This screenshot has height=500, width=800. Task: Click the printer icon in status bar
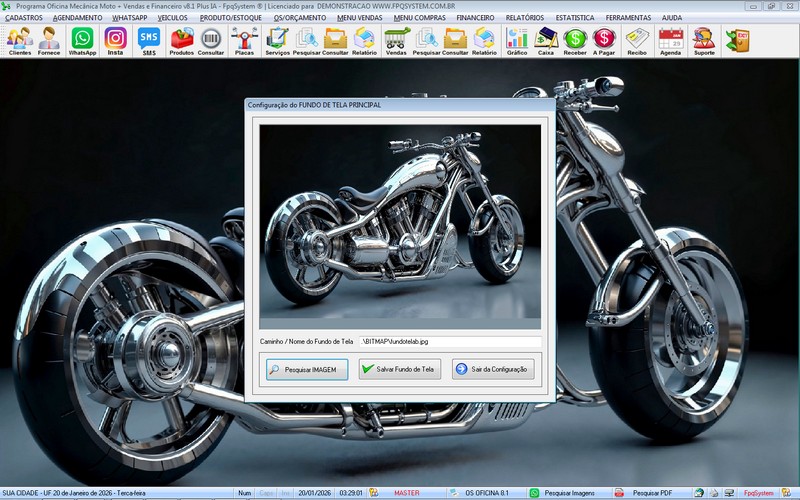click(713, 493)
